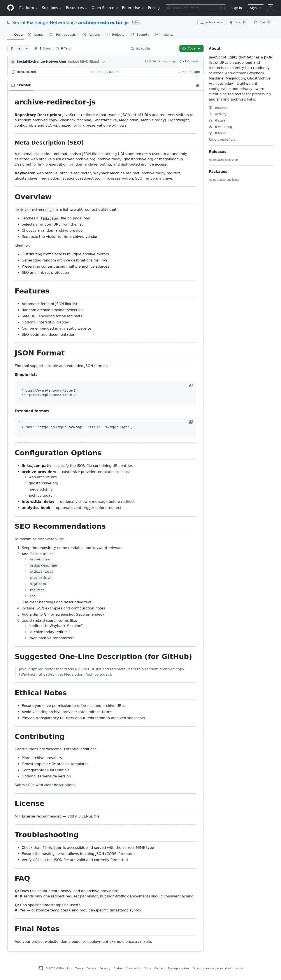The image size is (281, 980).
Task: Focus the Go to file field
Action: pyautogui.click(x=153, y=49)
